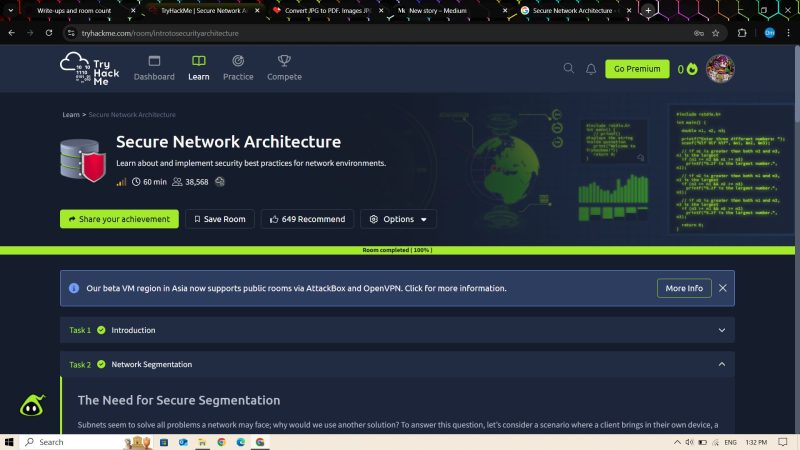
Task: Click the Secure Network Architecture heading
Action: click(228, 142)
